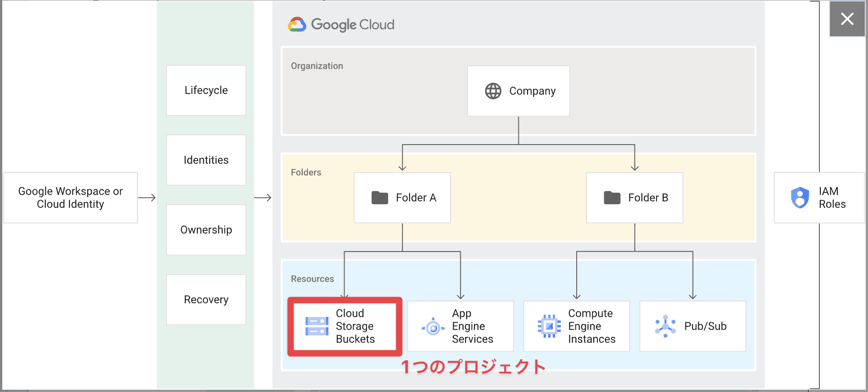Click the Company text label
Viewport: 868px width, 392px height.
coord(532,91)
